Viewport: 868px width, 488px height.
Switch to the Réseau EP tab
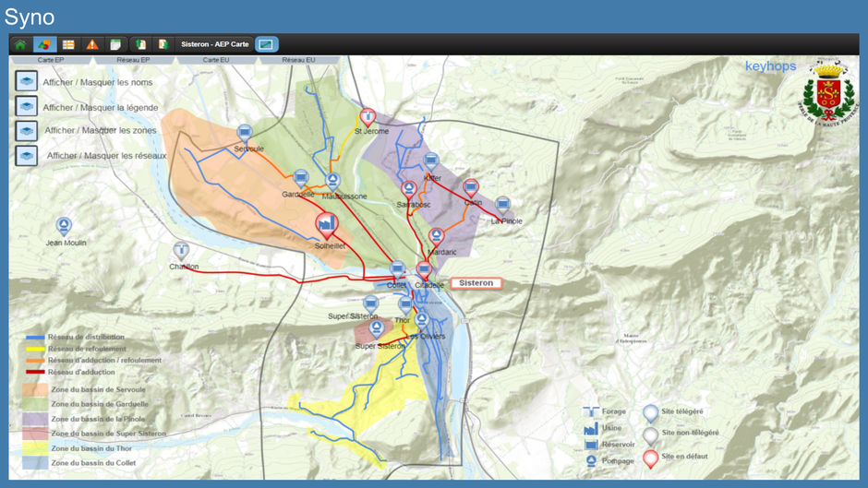coord(133,60)
